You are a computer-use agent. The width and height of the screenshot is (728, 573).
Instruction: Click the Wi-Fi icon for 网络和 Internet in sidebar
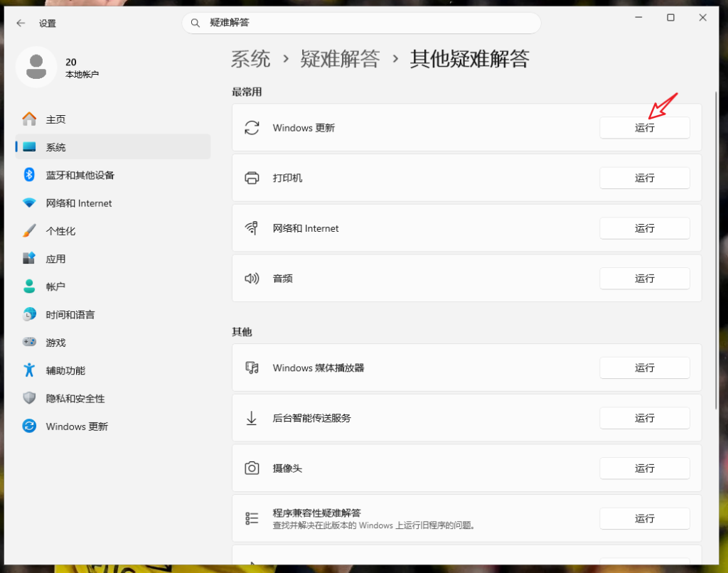29,203
